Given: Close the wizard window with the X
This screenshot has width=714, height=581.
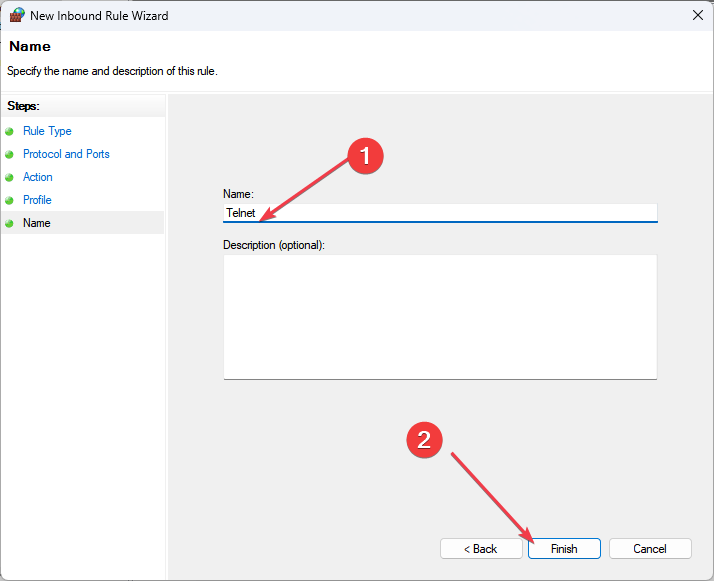Looking at the screenshot, I should [696, 16].
